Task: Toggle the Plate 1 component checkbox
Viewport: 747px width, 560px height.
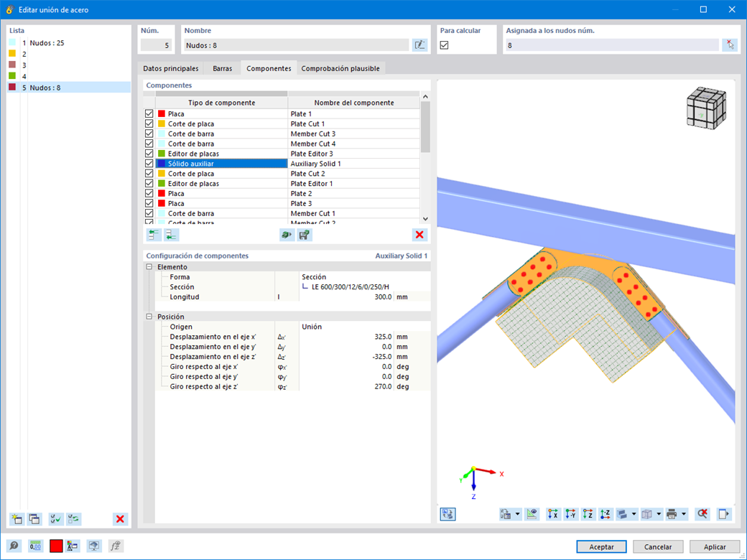Action: pyautogui.click(x=149, y=114)
